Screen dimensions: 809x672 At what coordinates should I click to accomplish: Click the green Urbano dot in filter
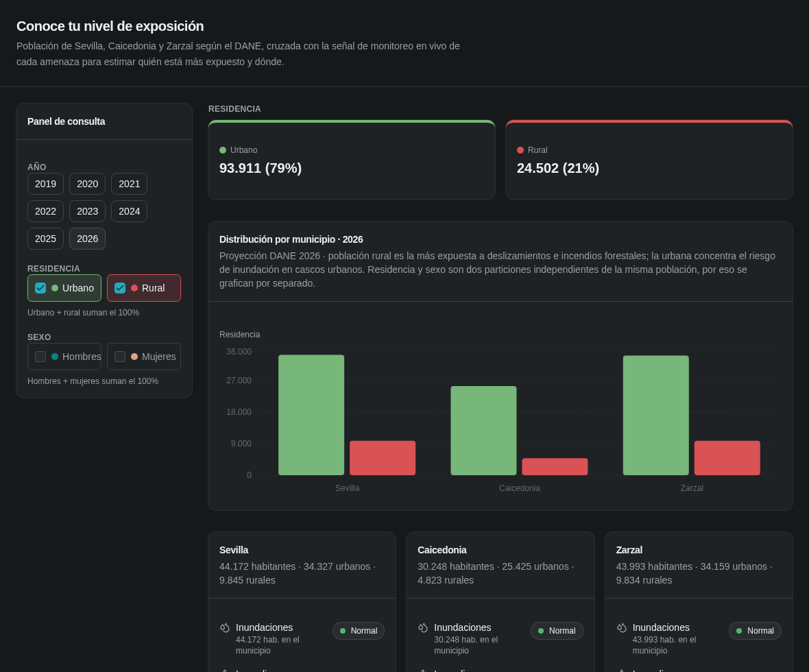click(x=55, y=288)
